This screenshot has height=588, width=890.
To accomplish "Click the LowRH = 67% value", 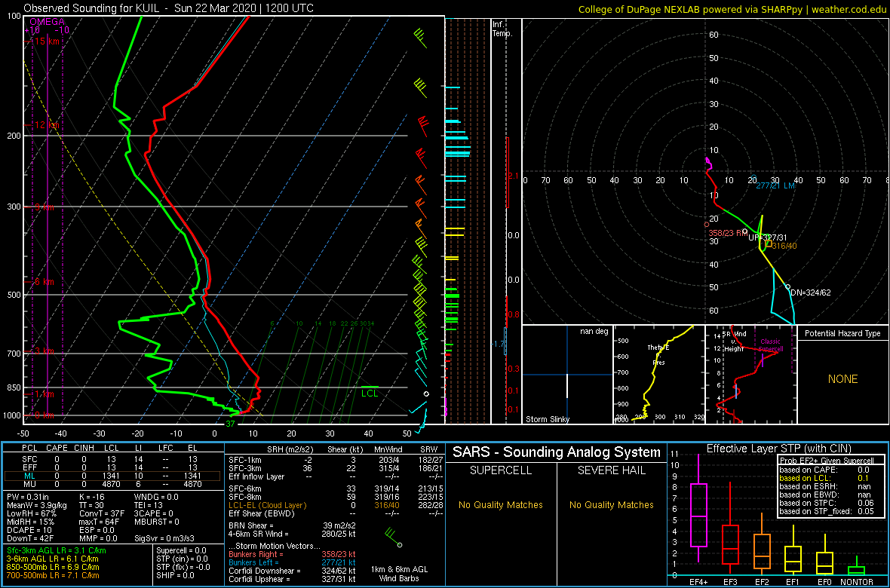I will click(32, 514).
